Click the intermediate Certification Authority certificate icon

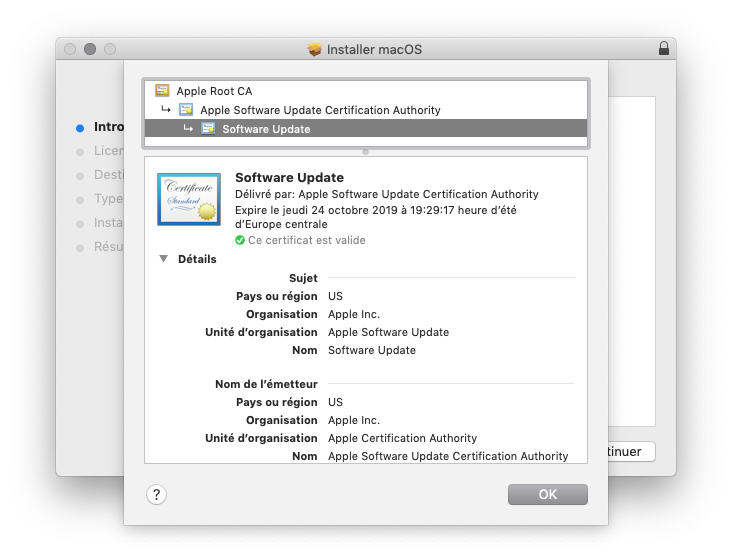186,110
